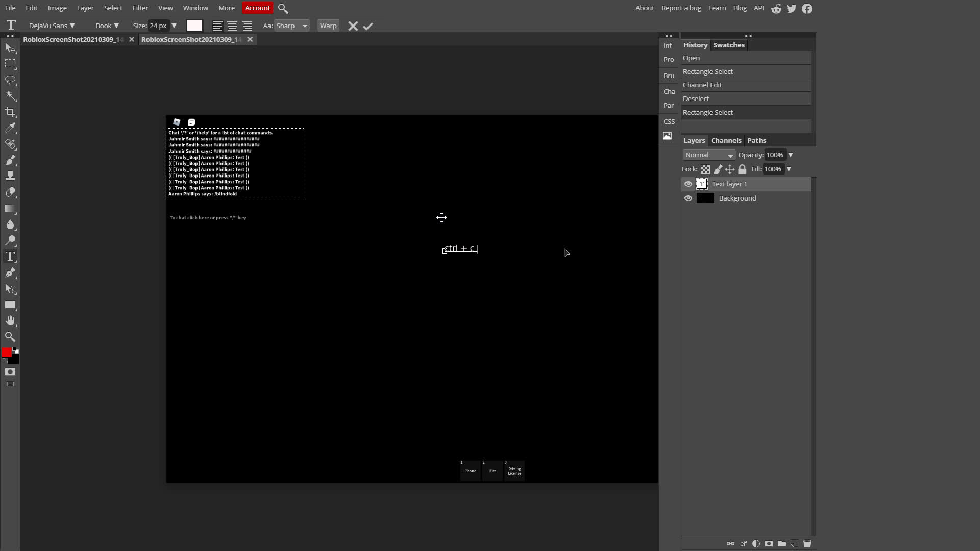The image size is (980, 551).
Task: Open the anti-aliasing dropdown showing Sharp
Action: pos(291,26)
